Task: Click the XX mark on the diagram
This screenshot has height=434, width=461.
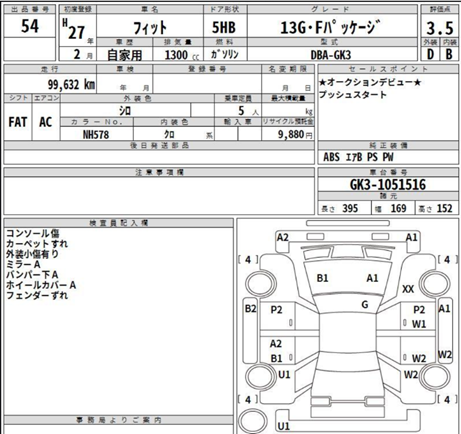Action: [408, 289]
